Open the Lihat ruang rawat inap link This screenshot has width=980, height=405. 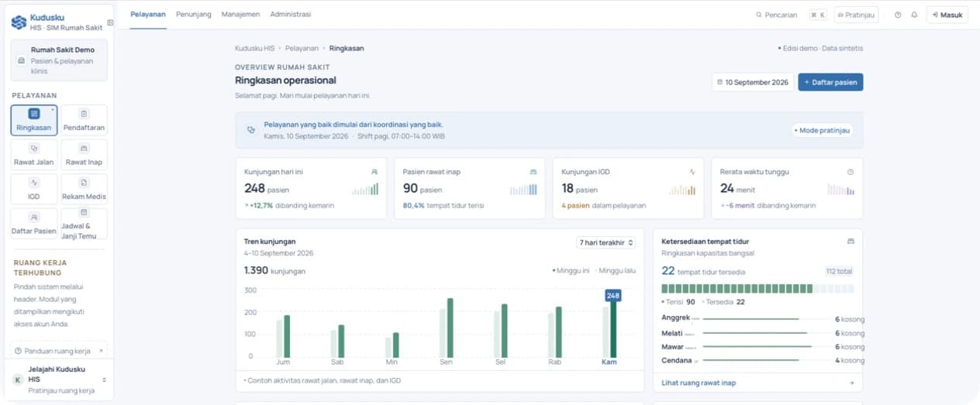[x=699, y=383]
